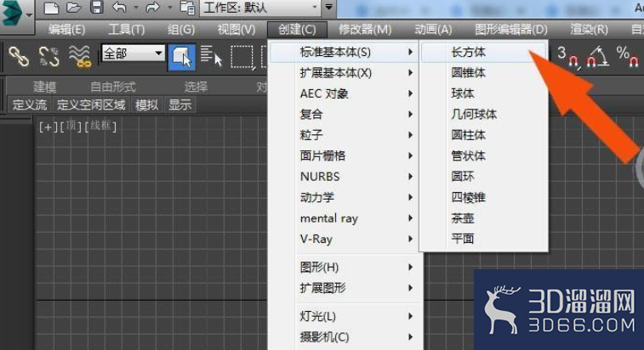Click the 显示 button

point(180,105)
